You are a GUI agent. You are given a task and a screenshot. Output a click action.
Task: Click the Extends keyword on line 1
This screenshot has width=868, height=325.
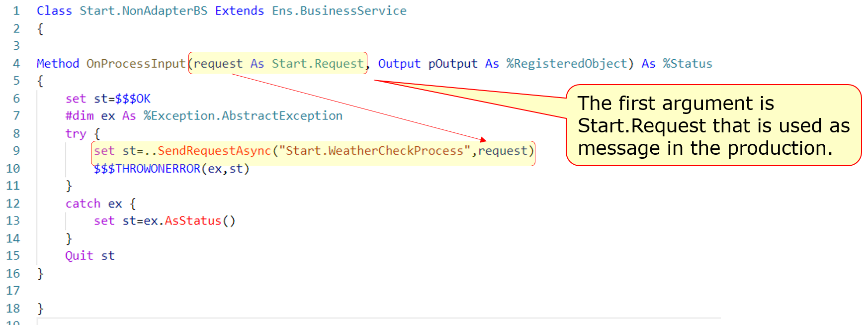pyautogui.click(x=239, y=11)
